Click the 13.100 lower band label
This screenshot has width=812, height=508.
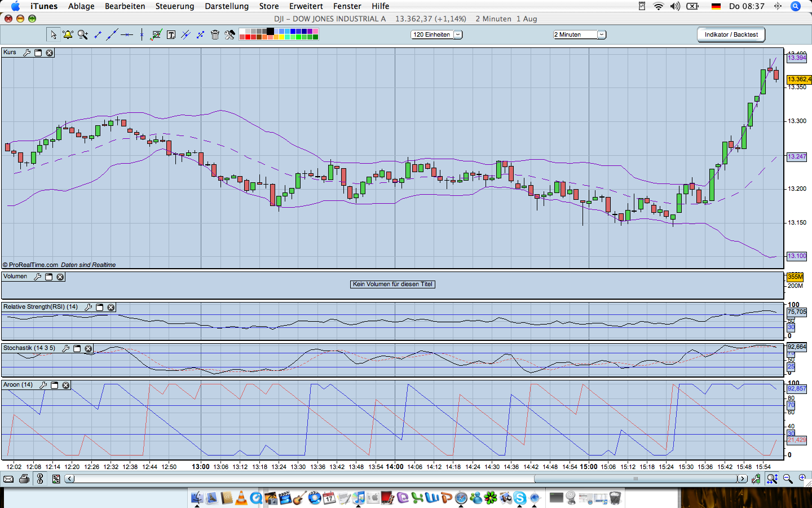pyautogui.click(x=797, y=256)
